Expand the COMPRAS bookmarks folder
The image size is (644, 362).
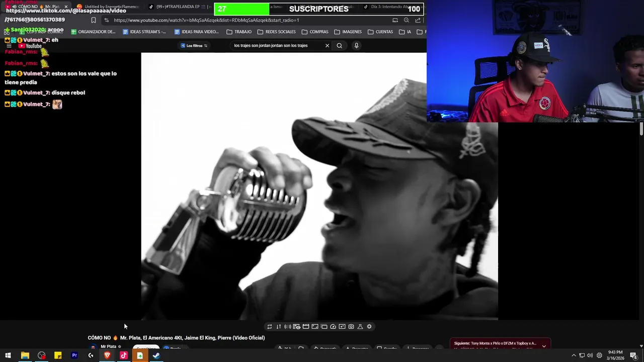[315, 32]
